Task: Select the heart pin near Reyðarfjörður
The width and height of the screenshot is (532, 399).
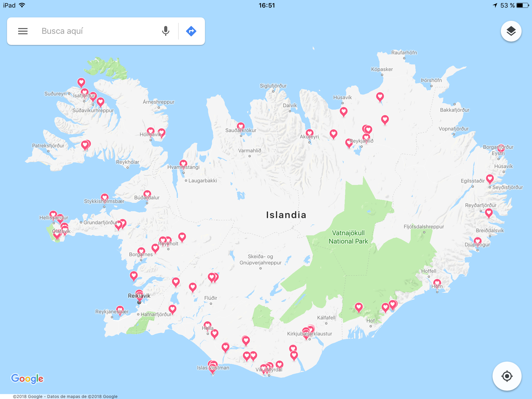Action: tap(489, 213)
